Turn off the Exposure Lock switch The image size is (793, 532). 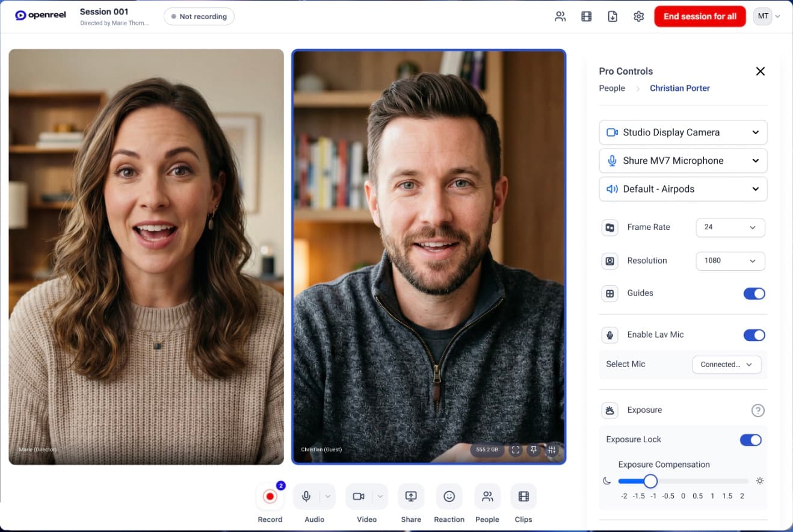click(x=750, y=440)
